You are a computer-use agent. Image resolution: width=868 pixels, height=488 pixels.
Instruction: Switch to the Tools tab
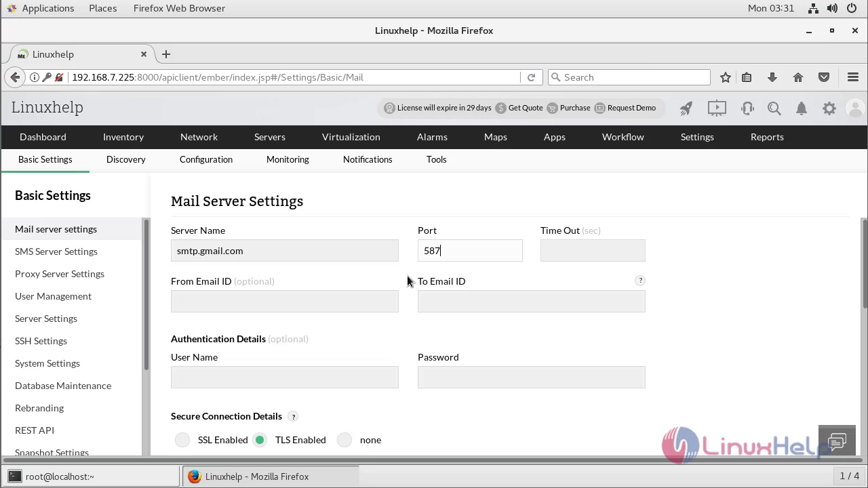437,159
